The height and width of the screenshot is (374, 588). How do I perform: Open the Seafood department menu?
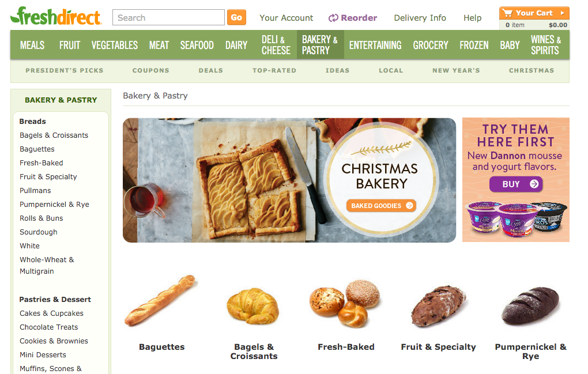(x=197, y=46)
